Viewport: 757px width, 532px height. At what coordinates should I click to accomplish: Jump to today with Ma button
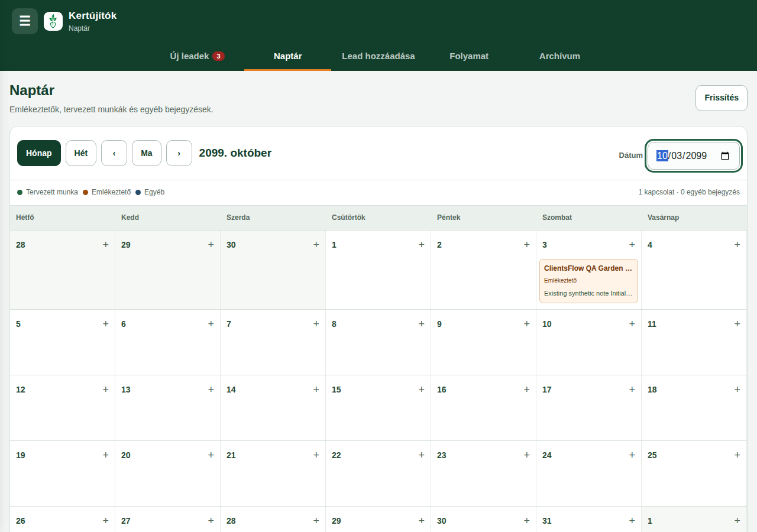pos(147,153)
